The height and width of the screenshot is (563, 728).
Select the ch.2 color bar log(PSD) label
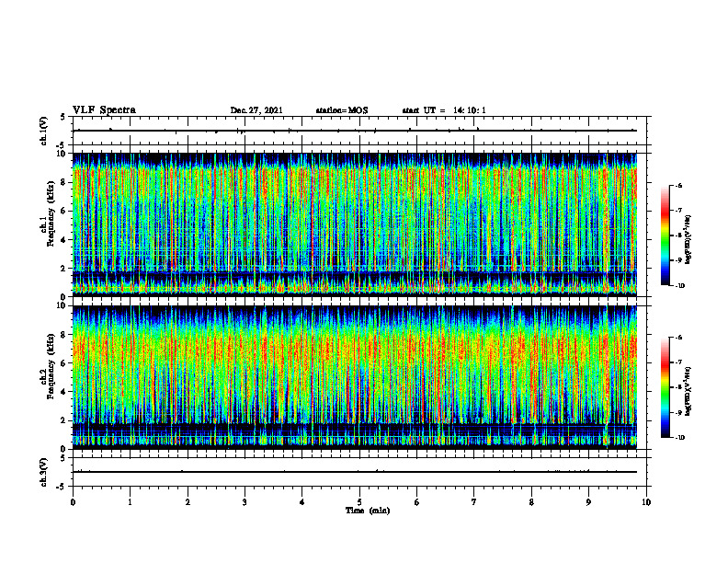[688, 391]
